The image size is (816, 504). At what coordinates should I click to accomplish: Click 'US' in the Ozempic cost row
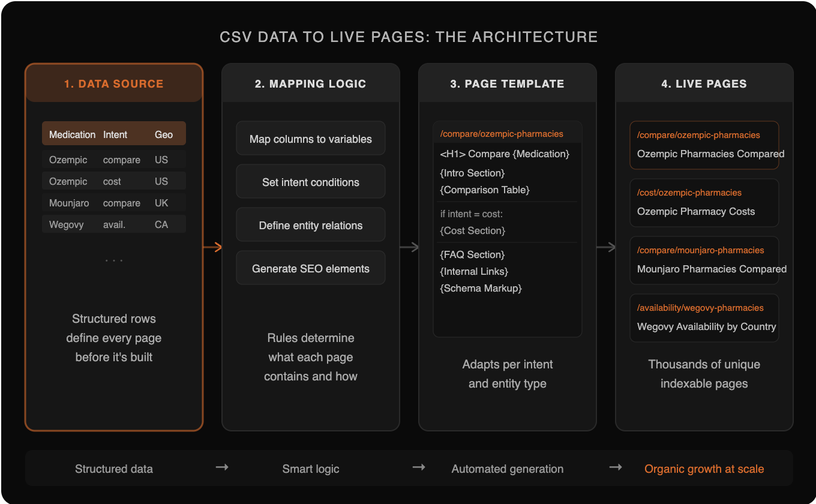(161, 181)
